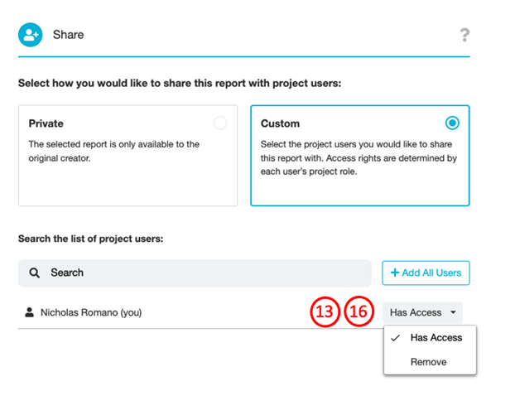Click the red circled number 16 marker
The width and height of the screenshot is (515, 420).
pos(359,312)
